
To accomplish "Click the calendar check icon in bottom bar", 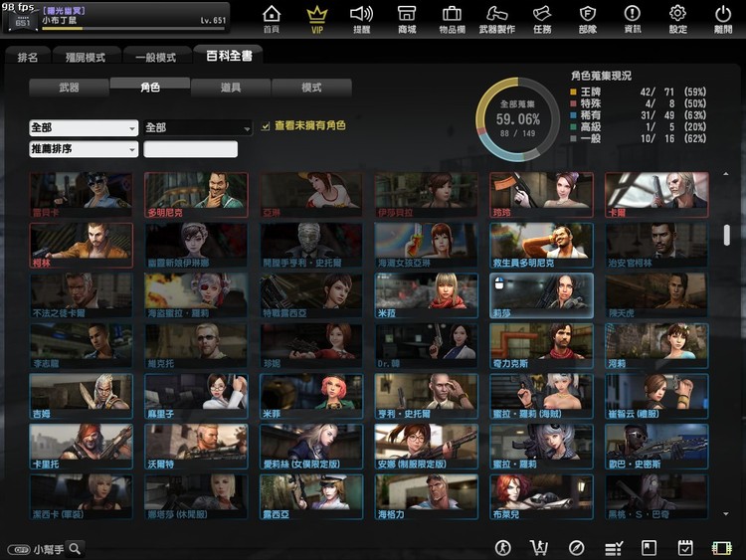I will (685, 548).
